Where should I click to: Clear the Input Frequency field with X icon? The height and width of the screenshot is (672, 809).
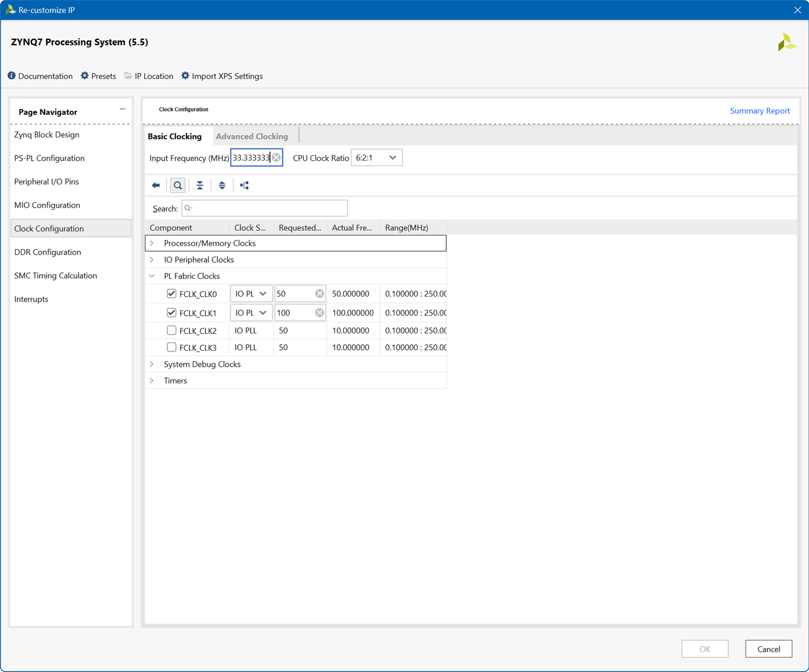coord(276,158)
